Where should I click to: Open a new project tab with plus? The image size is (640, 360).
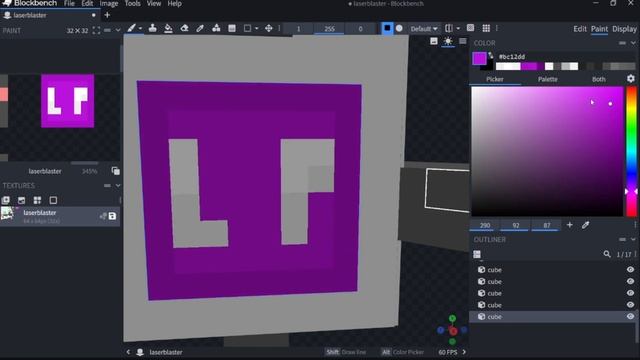[x=107, y=15]
